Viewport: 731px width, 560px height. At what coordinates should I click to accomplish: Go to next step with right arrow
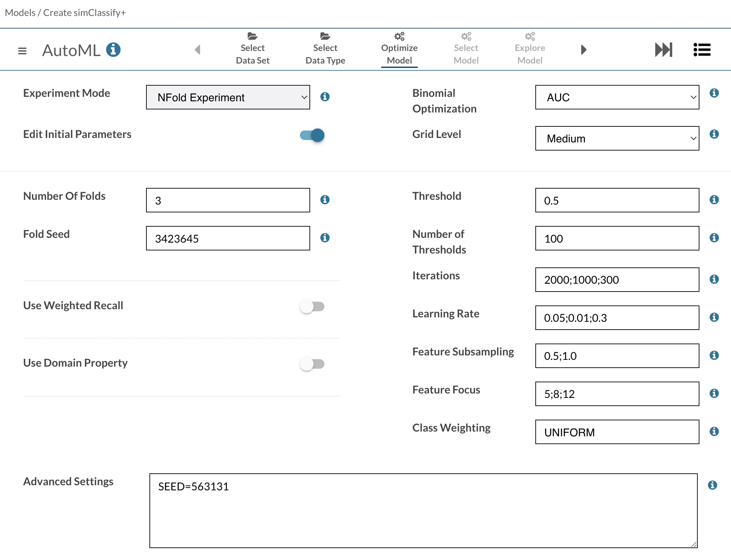point(584,50)
